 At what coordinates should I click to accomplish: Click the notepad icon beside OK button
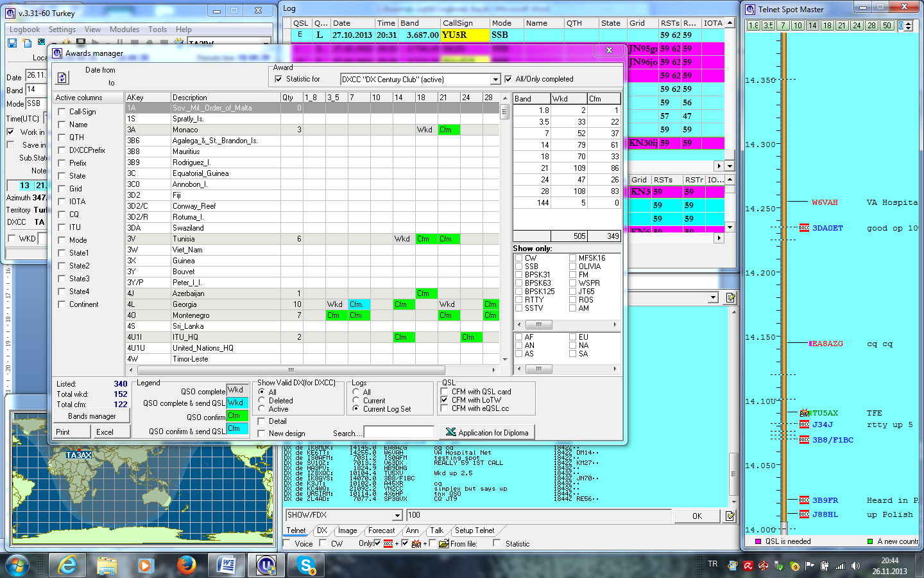click(730, 516)
